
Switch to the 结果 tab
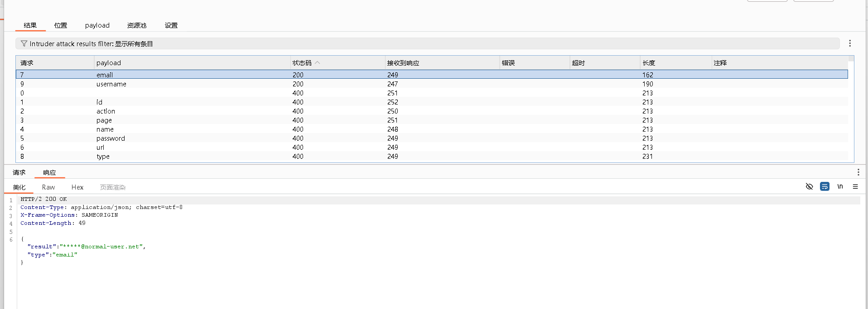[x=30, y=25]
